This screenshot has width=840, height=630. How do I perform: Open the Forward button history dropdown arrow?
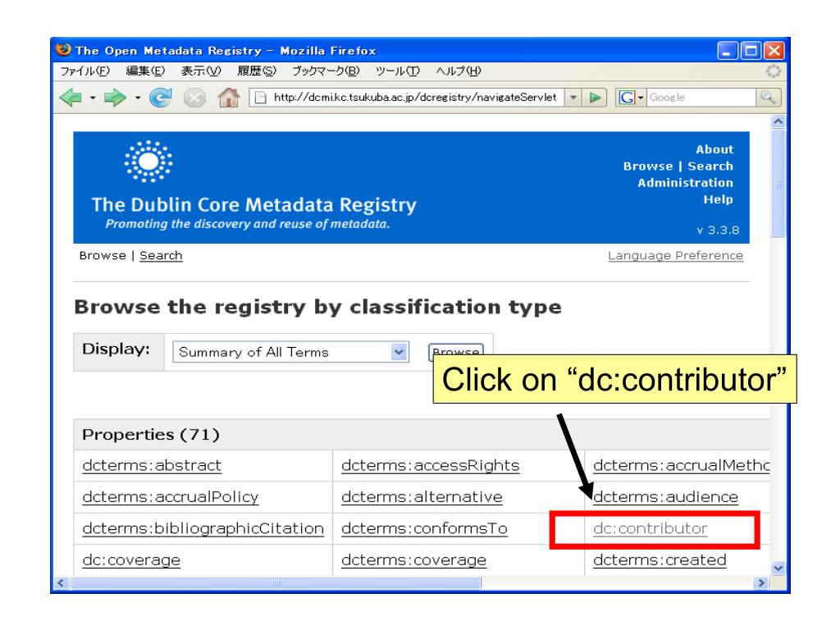138,98
